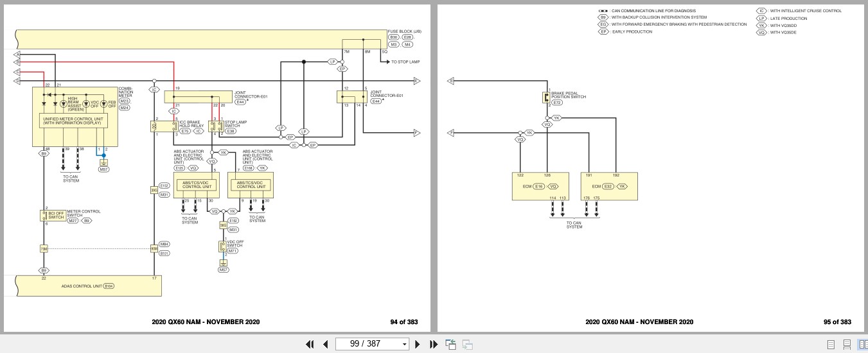Image resolution: width=868 pixels, height=353 pixels.
Task: Jump to the last page
Action: point(434,344)
